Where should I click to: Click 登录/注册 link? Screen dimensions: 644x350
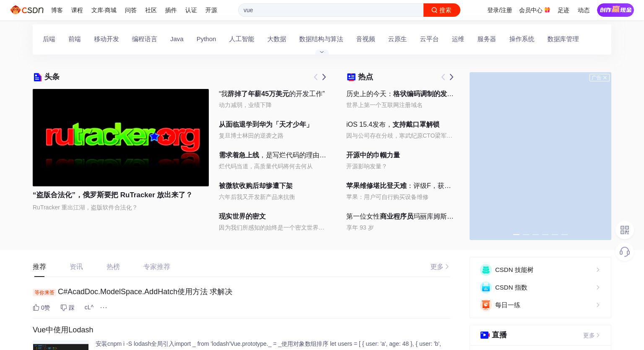coord(499,10)
